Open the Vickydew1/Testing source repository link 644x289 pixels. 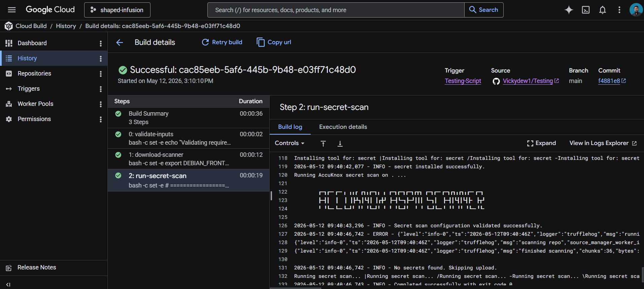coord(531,81)
